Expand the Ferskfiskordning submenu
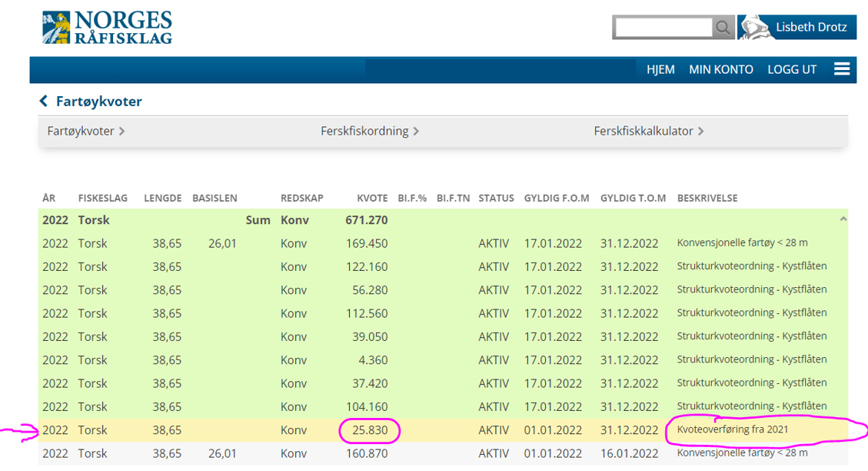This screenshot has height=471, width=868. 370,131
